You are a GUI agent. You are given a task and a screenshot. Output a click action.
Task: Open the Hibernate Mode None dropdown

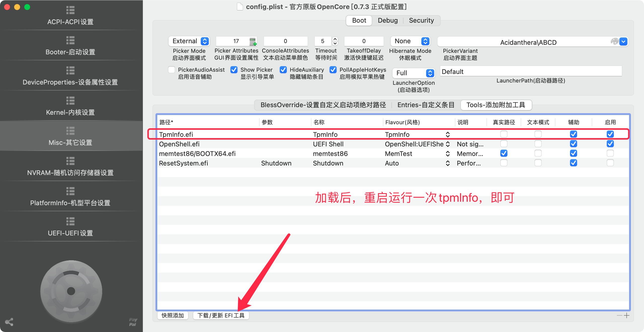[411, 41]
